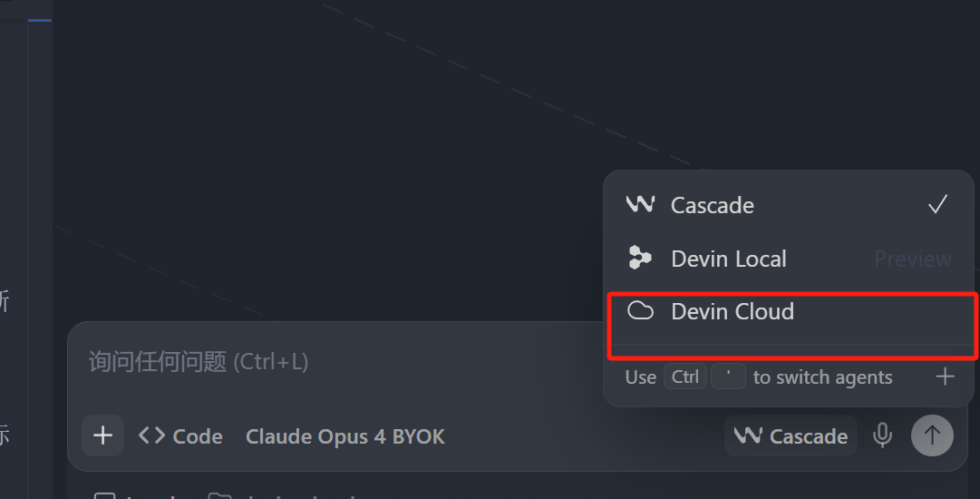Click the angle-brackets Code icon
Screen dimensions: 980x499
152,435
